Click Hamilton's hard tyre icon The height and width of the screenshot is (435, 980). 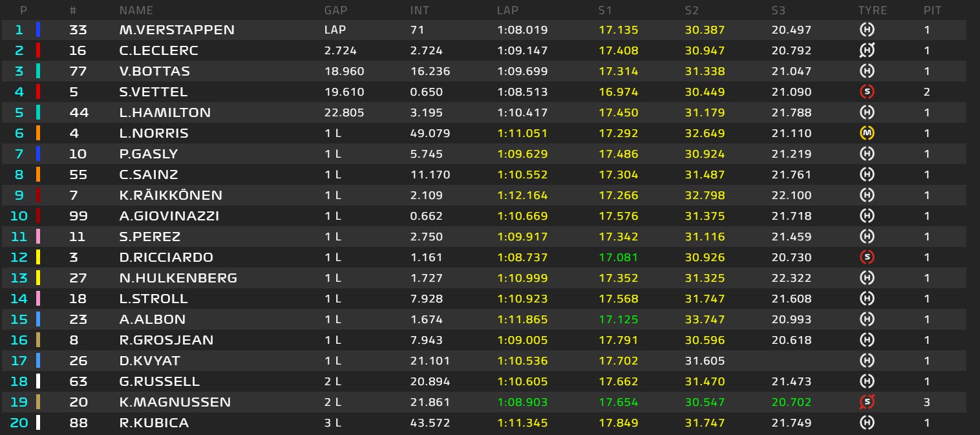point(867,112)
